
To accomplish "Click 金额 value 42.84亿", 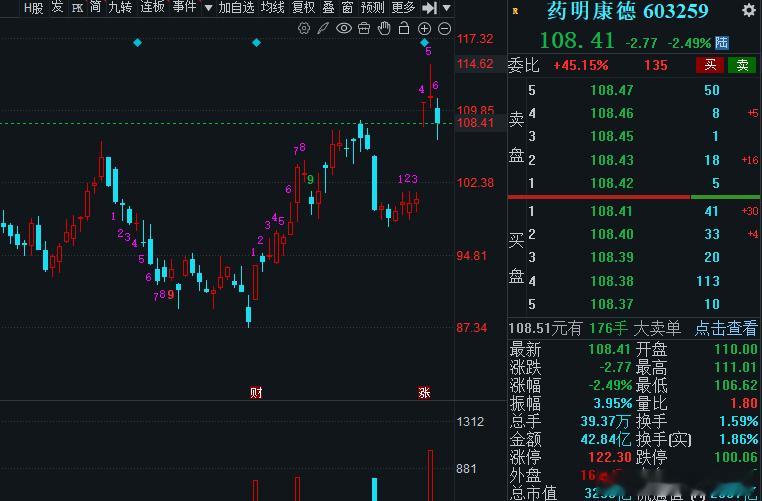I will click(606, 439).
